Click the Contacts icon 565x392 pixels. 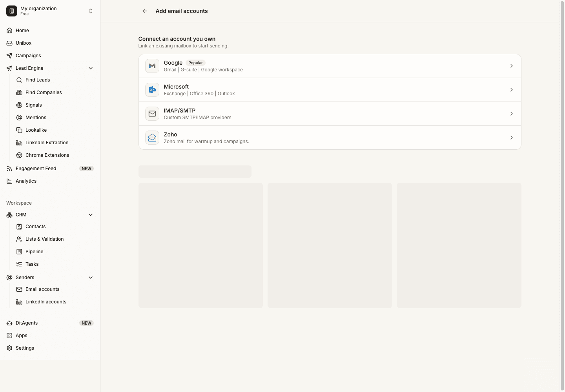pyautogui.click(x=19, y=227)
